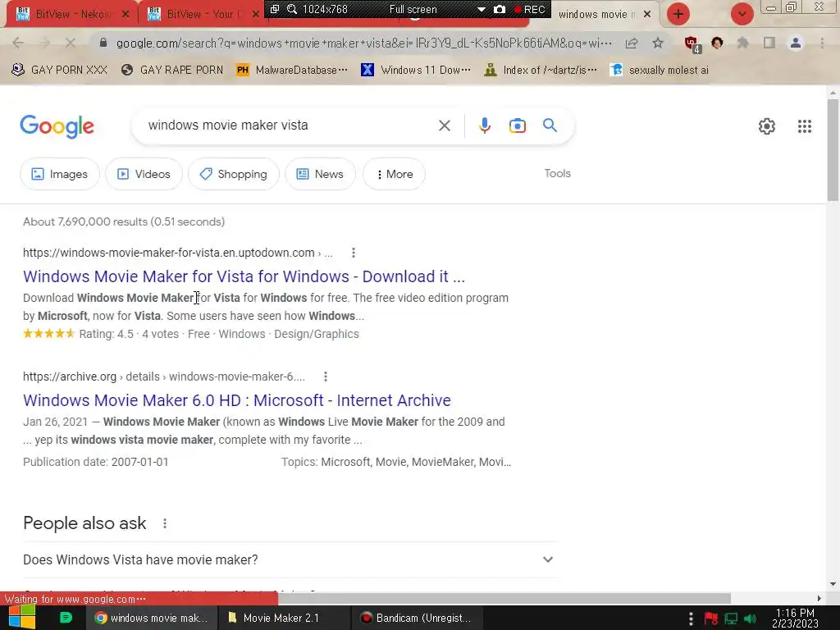Image resolution: width=840 pixels, height=630 pixels.
Task: Open Chrome three-dot menu
Action: [822, 43]
